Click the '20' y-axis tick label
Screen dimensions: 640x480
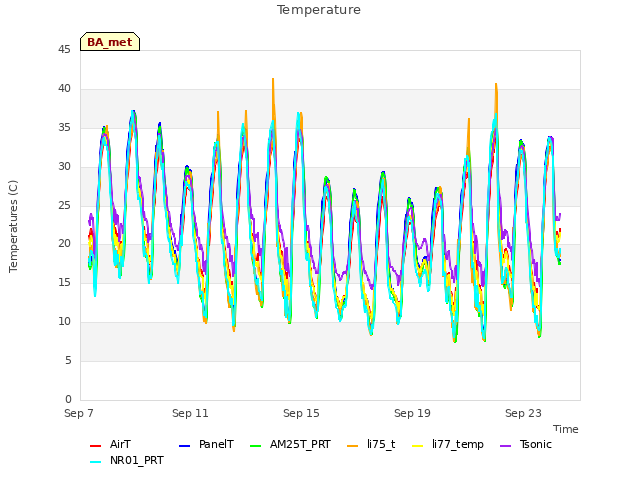pos(64,244)
